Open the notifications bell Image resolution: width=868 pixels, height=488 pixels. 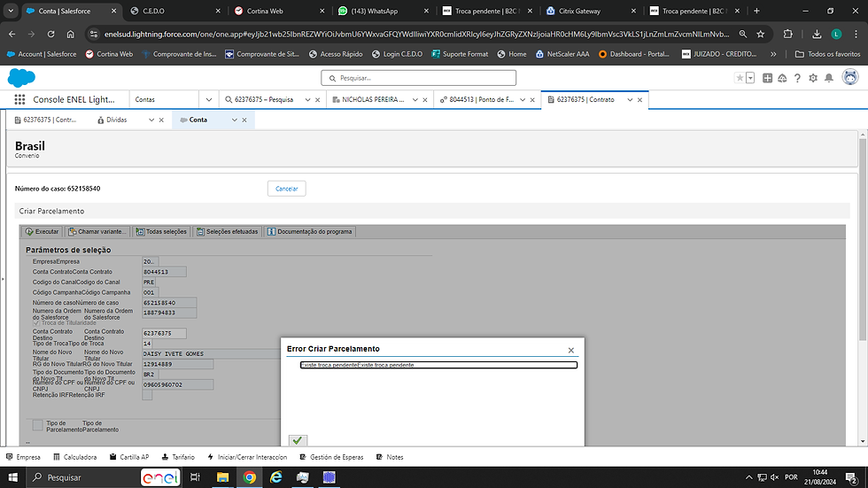tap(829, 78)
